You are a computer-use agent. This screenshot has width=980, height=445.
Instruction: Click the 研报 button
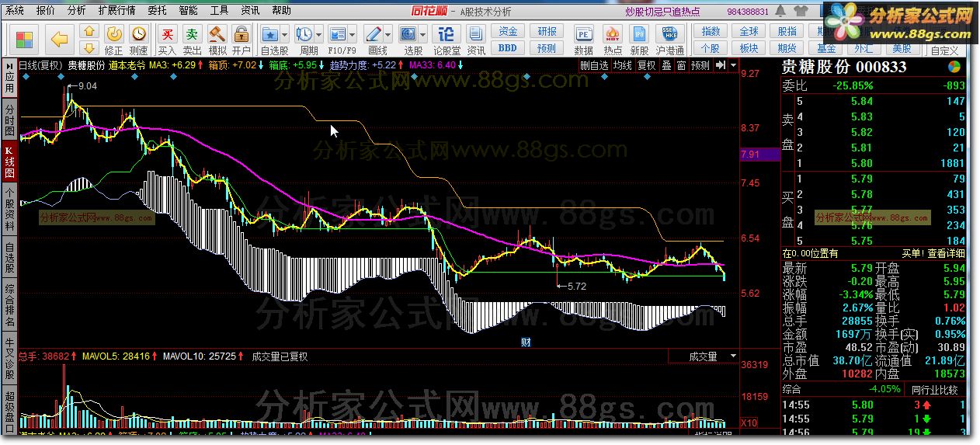547,32
